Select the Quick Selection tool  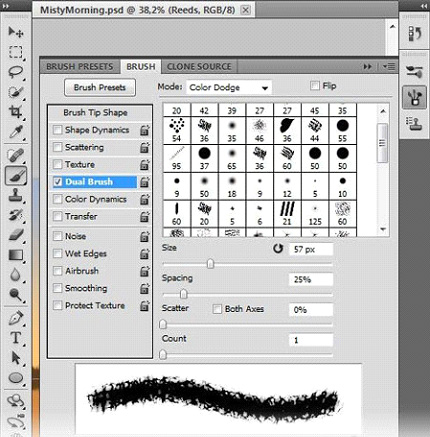15,91
